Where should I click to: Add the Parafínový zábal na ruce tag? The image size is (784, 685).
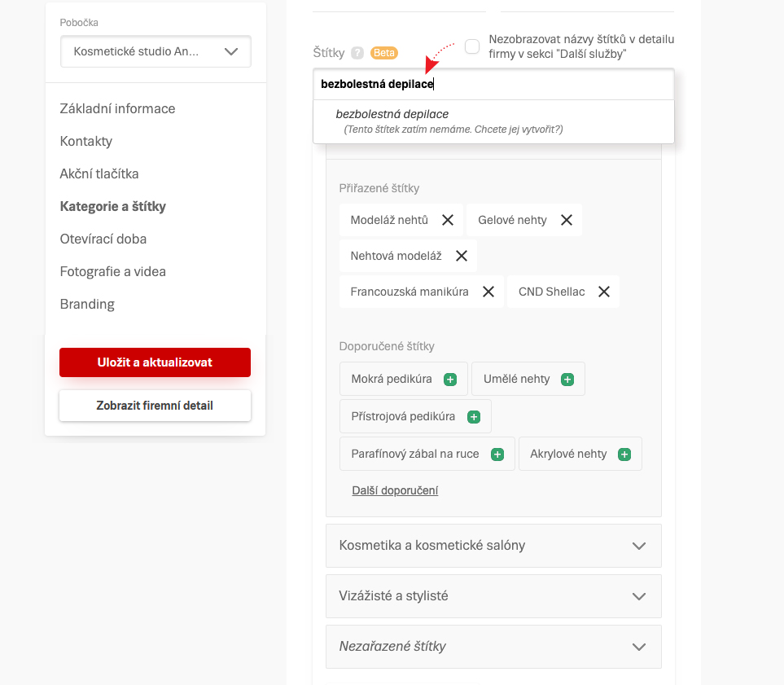497,454
